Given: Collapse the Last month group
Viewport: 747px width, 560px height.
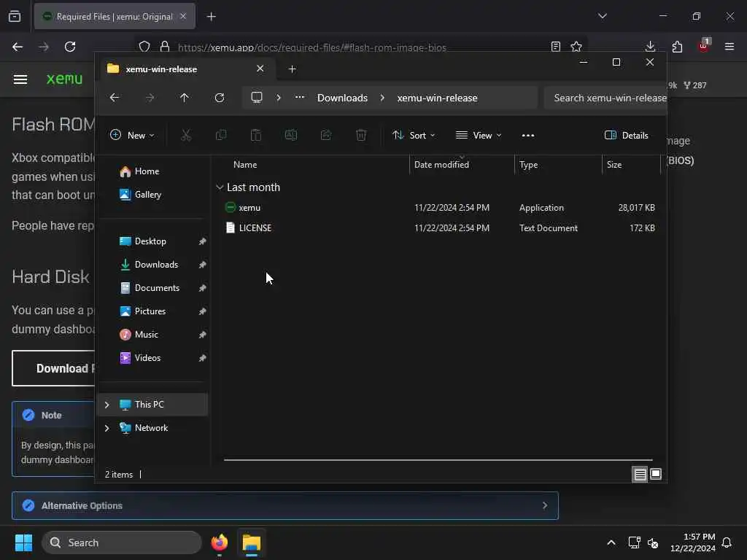Looking at the screenshot, I should click(220, 187).
